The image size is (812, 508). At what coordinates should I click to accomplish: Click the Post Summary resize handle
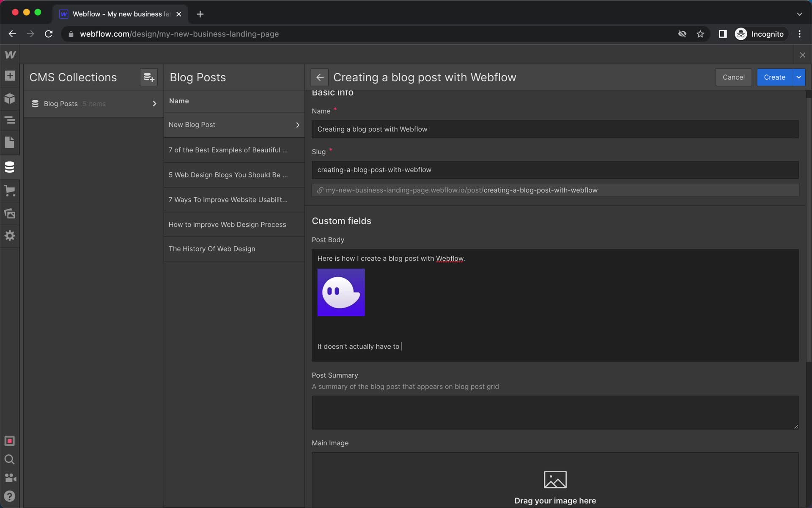pyautogui.click(x=796, y=426)
